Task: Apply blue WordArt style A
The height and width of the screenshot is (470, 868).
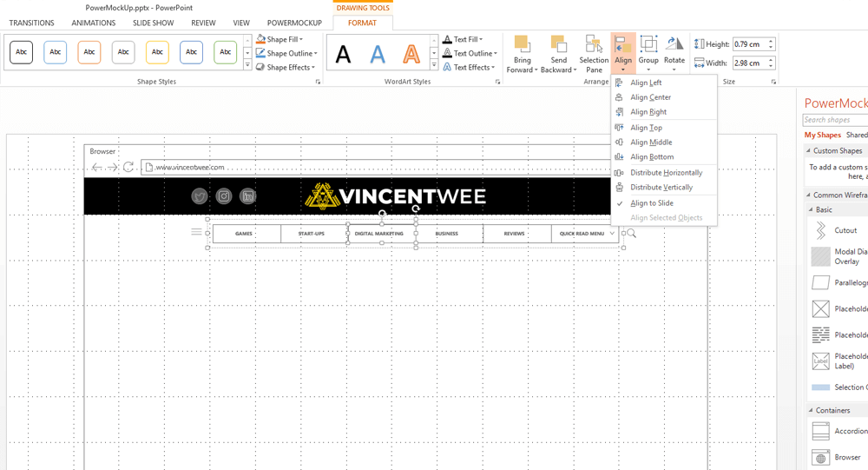Action: [x=378, y=55]
